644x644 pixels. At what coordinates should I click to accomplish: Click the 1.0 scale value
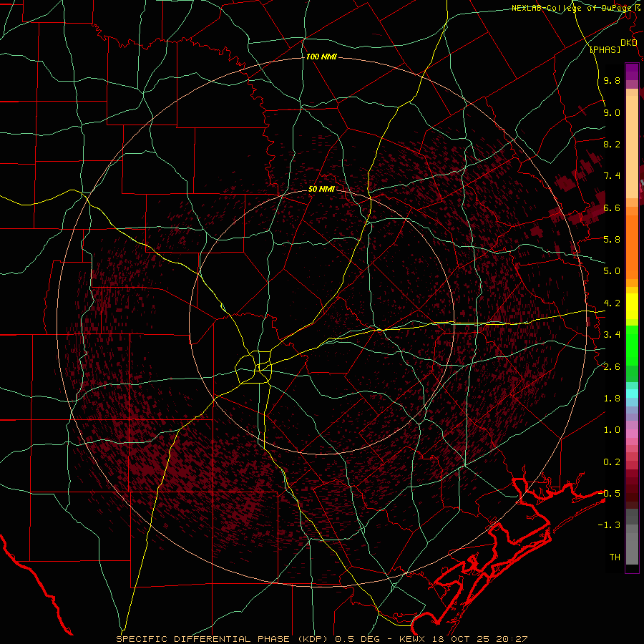(612, 430)
